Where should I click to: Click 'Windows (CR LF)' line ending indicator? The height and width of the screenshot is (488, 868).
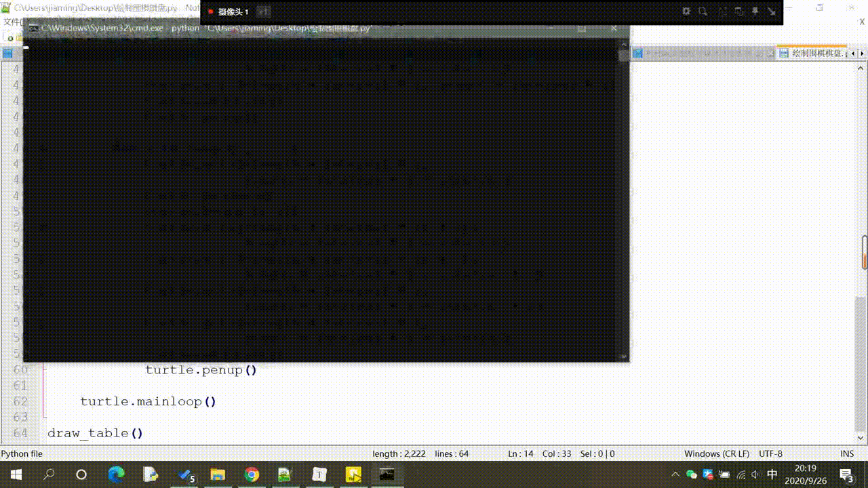[717, 453]
